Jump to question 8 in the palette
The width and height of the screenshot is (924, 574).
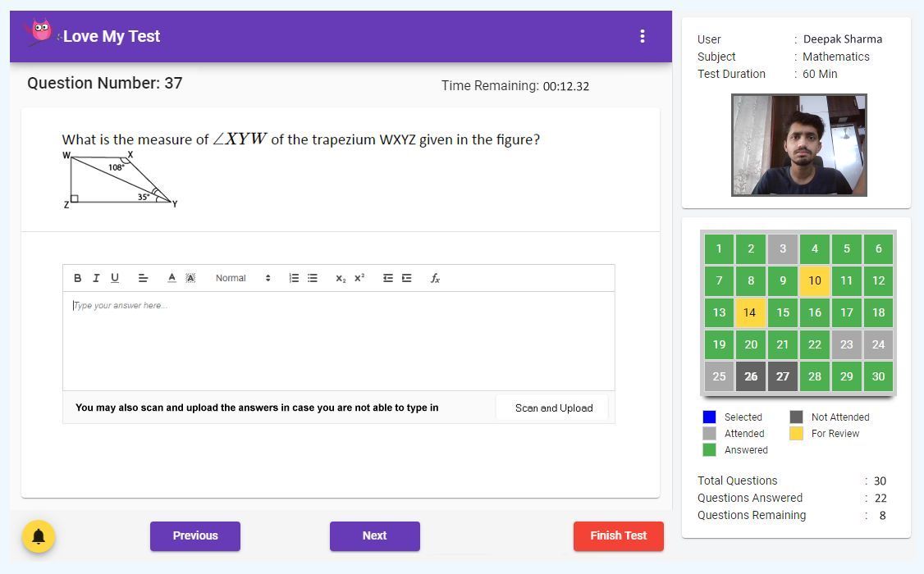(751, 280)
